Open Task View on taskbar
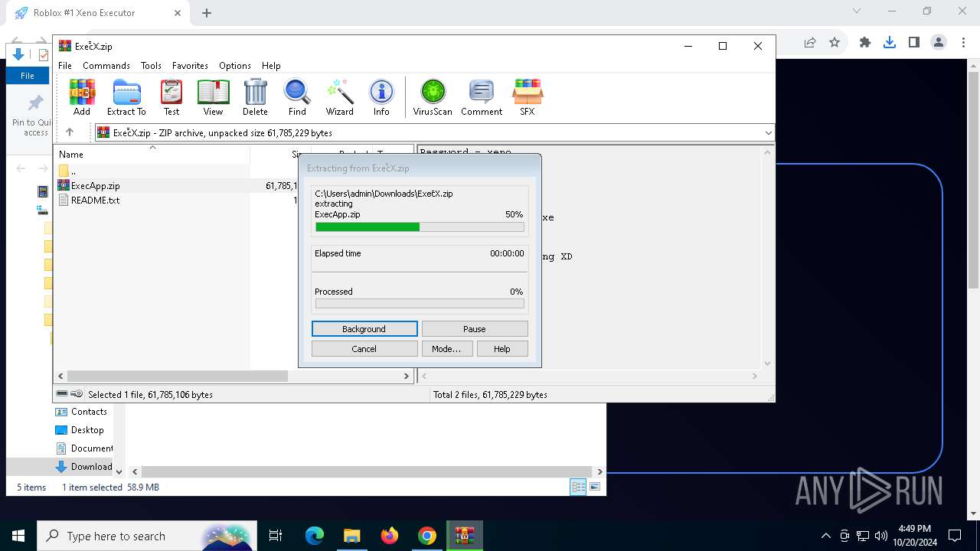The image size is (980, 551). 276,536
